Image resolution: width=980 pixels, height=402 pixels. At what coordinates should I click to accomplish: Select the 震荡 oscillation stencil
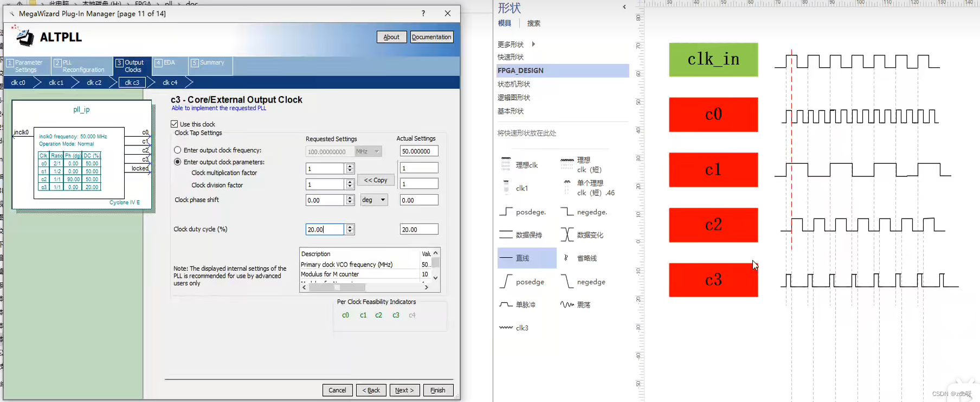pos(576,305)
